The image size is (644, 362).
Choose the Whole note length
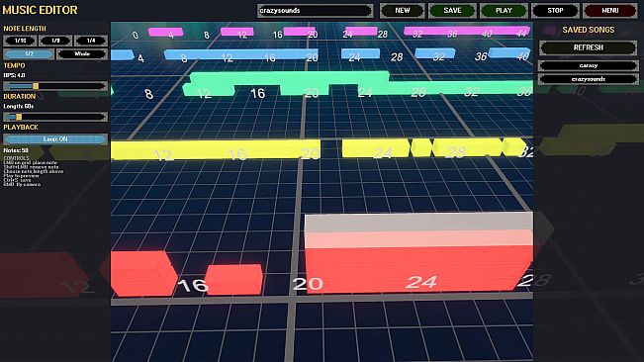82,54
